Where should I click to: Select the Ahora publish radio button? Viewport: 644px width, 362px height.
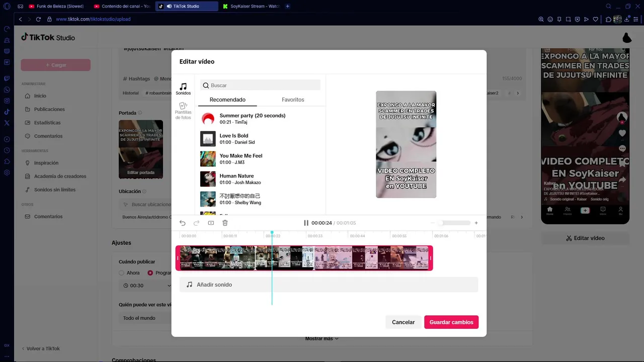click(x=121, y=273)
